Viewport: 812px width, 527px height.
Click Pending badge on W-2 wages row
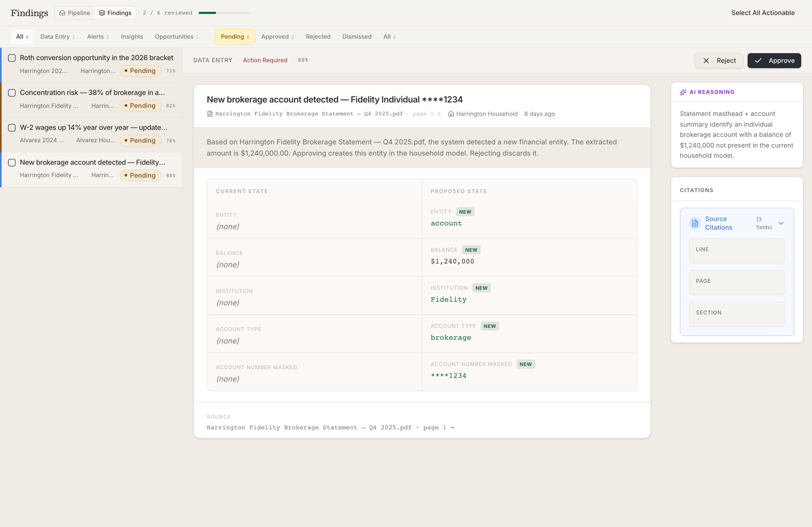point(140,140)
